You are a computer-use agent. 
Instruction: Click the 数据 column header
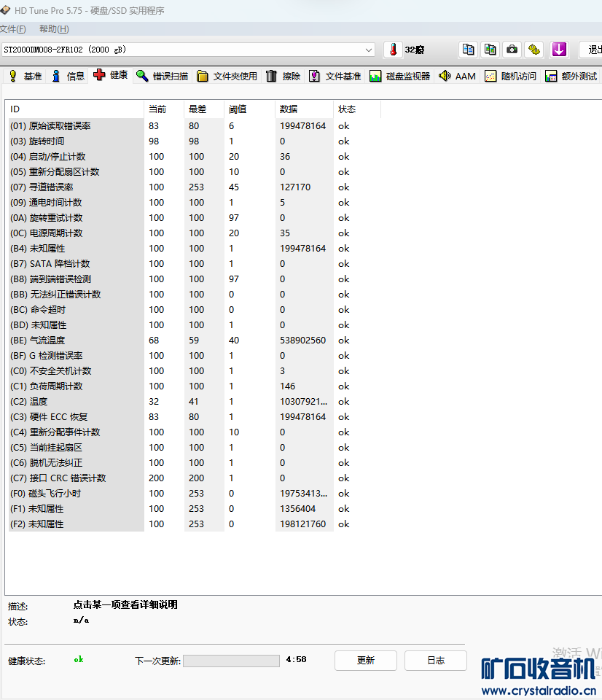pos(305,109)
